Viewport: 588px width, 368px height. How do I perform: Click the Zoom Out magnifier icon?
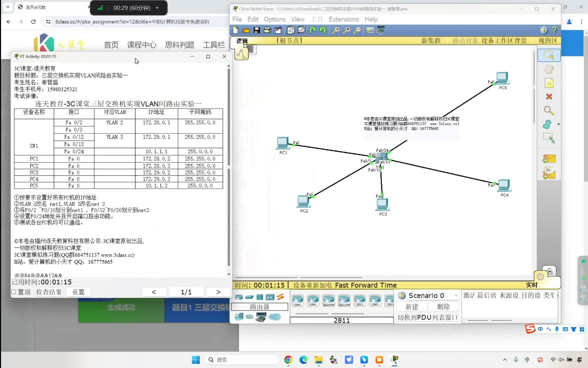pyautogui.click(x=357, y=30)
